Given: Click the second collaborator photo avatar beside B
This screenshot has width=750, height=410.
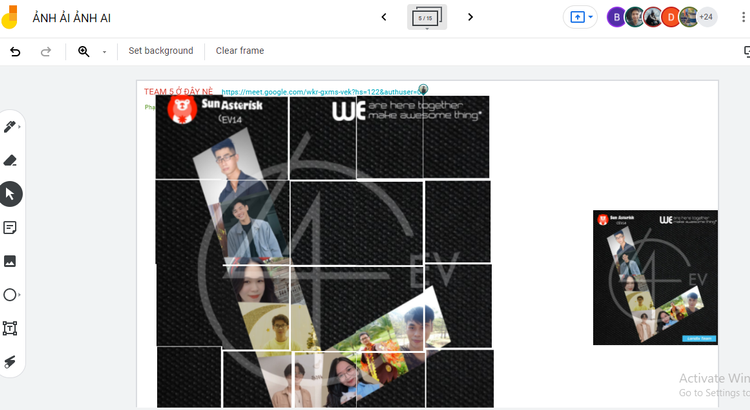Looking at the screenshot, I should pos(635,17).
